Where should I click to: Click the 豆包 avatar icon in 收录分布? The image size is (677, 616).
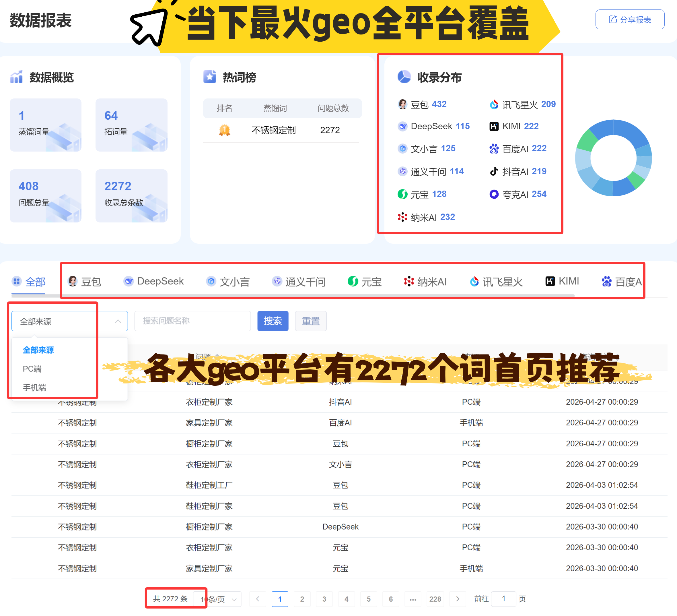(x=402, y=104)
